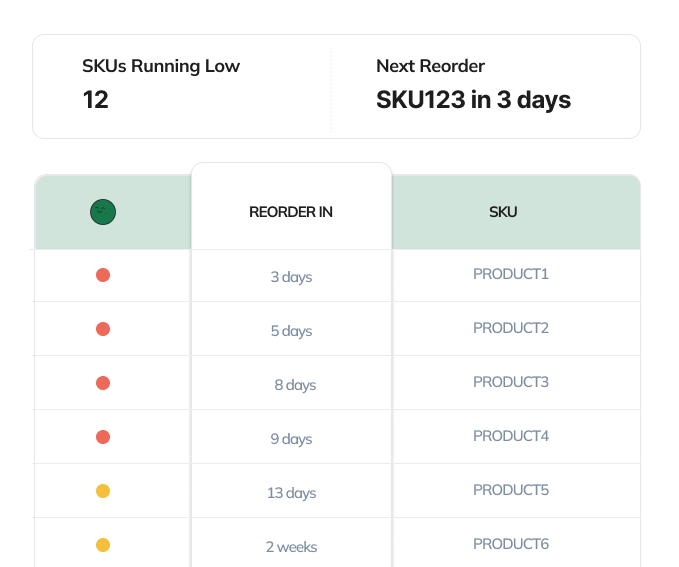Screen dimensions: 679x567
Task: Click the 'SKUs Running Low' label
Action: 161,66
